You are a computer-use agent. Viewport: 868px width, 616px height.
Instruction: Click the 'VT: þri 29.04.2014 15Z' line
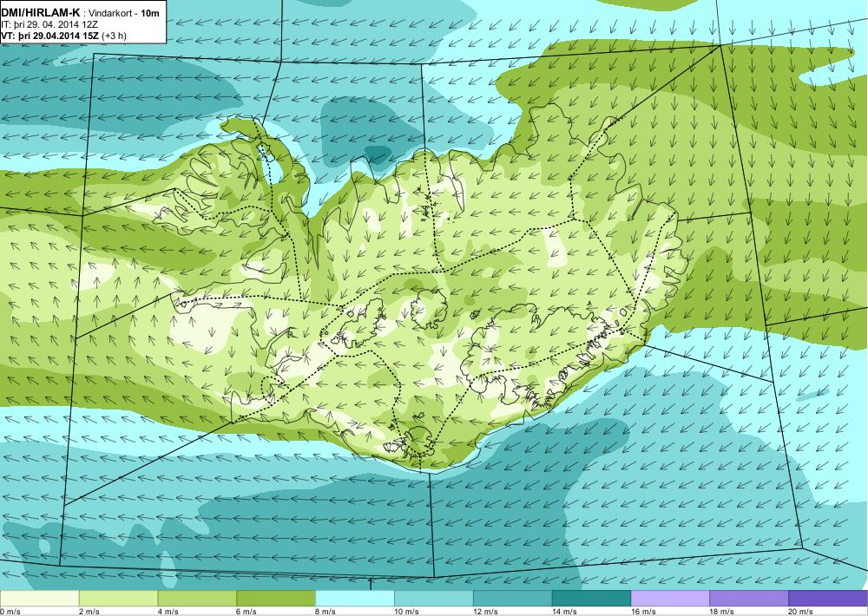49,36
